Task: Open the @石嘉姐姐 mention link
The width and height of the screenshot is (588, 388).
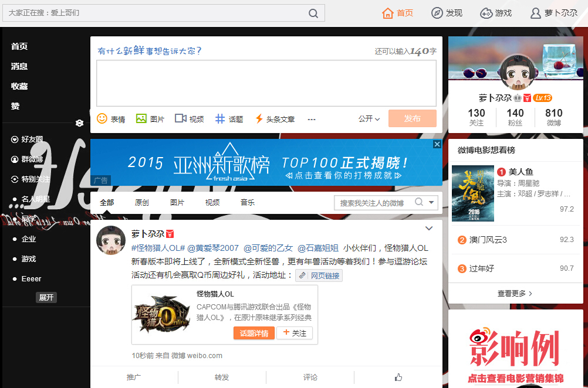Action: 318,248
